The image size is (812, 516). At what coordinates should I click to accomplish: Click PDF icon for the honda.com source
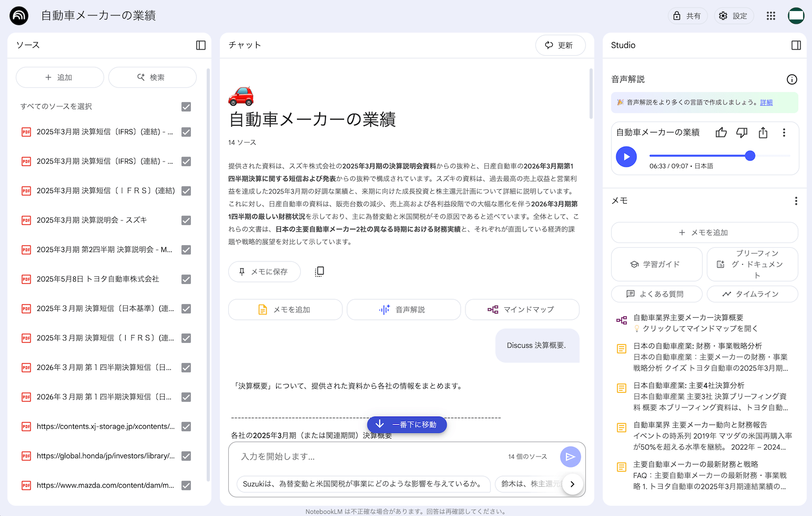tap(26, 456)
